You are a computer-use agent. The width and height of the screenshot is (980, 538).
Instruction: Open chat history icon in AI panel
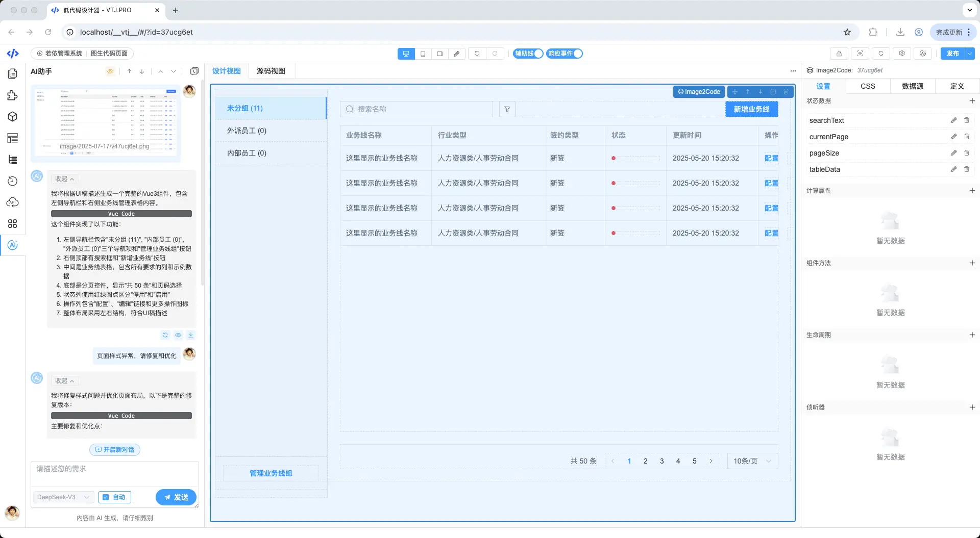pyautogui.click(x=194, y=71)
